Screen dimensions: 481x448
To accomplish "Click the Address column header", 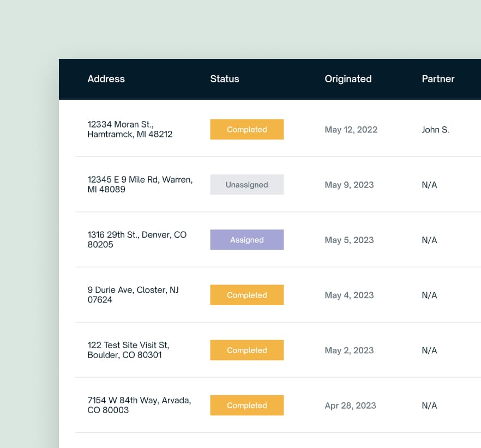I will 106,79.
